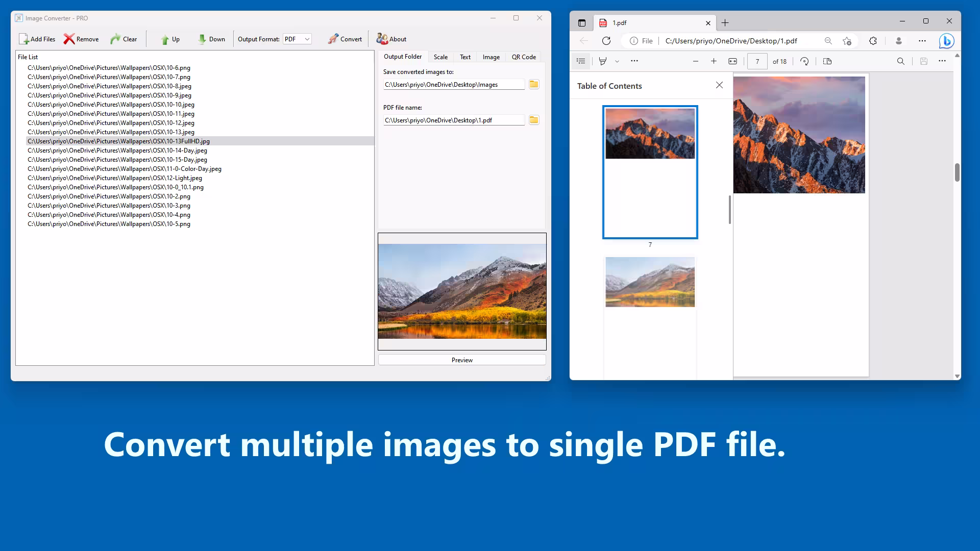Rotate the PDF page
980x551 pixels.
[804, 61]
